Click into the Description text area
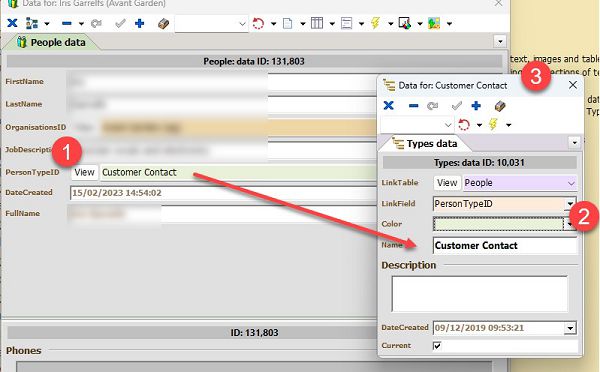The height and width of the screenshot is (372, 600). [x=479, y=294]
